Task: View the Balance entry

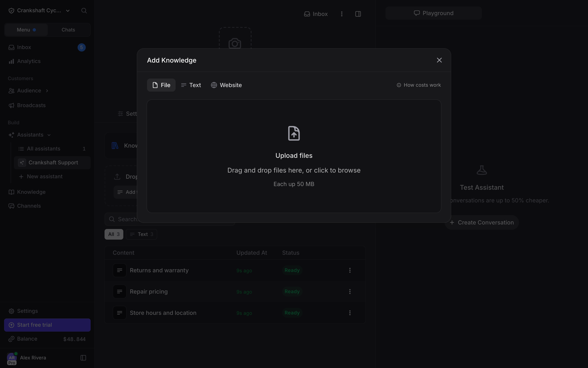Action: click(x=47, y=339)
